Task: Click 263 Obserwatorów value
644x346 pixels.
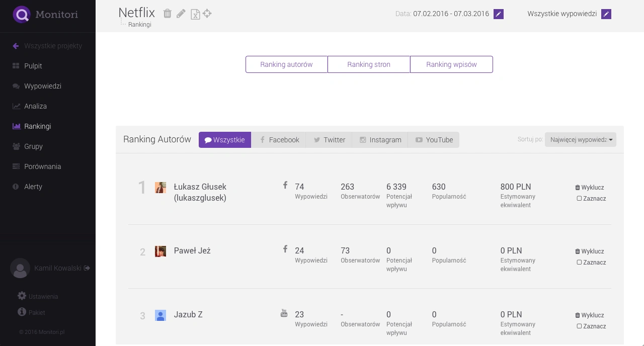Action: pos(348,187)
